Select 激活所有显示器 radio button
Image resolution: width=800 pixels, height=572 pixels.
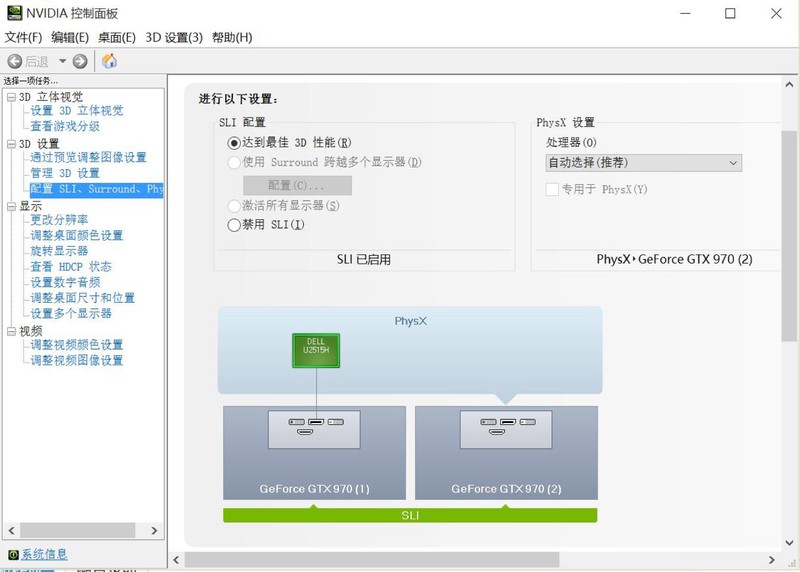pyautogui.click(x=234, y=206)
